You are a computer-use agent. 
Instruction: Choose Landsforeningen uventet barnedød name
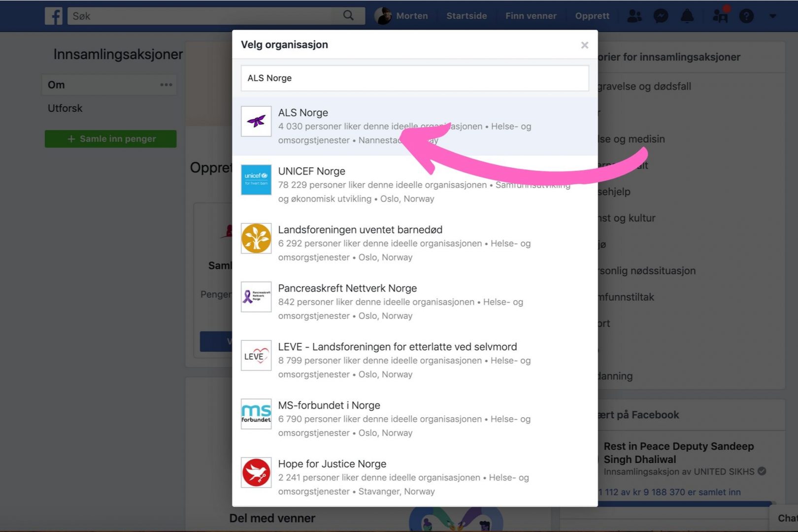360,230
